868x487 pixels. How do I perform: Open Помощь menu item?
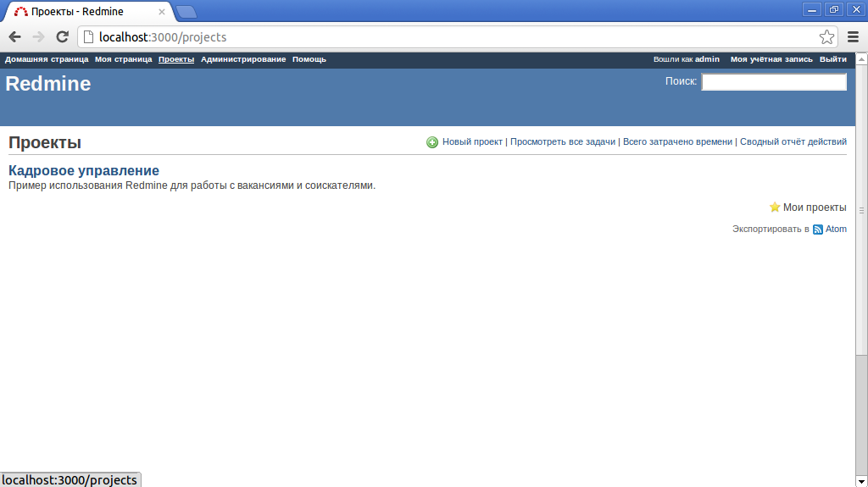tap(309, 59)
